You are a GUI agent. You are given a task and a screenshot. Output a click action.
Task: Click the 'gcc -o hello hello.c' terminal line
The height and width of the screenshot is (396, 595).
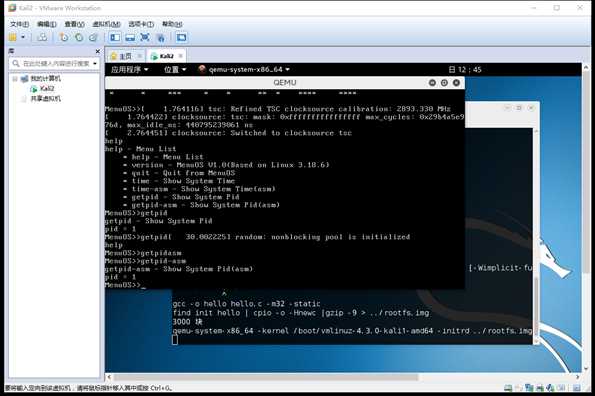click(x=247, y=303)
